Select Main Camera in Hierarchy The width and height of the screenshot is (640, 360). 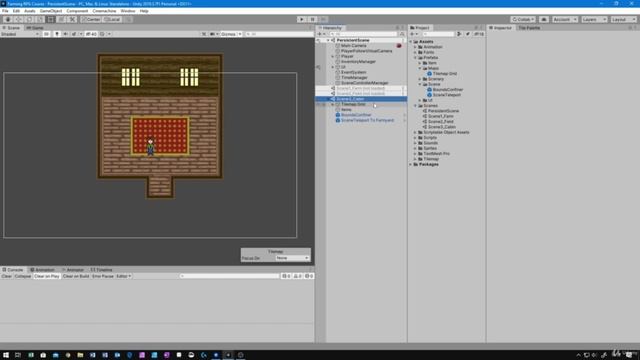click(353, 46)
